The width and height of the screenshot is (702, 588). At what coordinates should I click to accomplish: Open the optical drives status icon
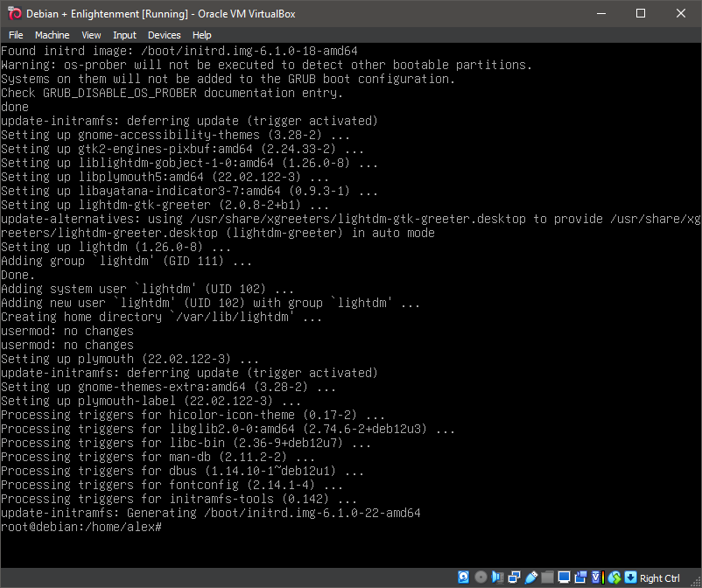(481, 577)
